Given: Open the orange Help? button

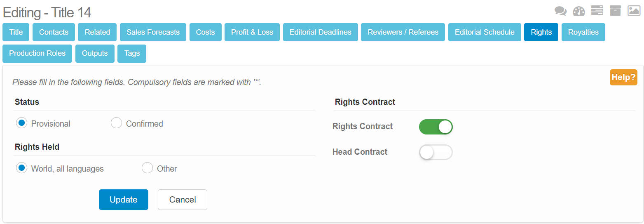Looking at the screenshot, I should (623, 77).
